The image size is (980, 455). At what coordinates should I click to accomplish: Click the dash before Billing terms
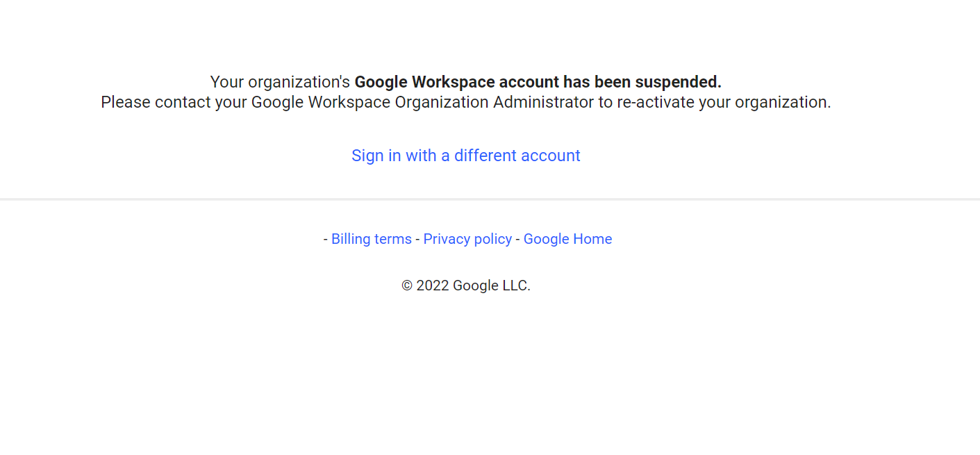[x=326, y=239]
